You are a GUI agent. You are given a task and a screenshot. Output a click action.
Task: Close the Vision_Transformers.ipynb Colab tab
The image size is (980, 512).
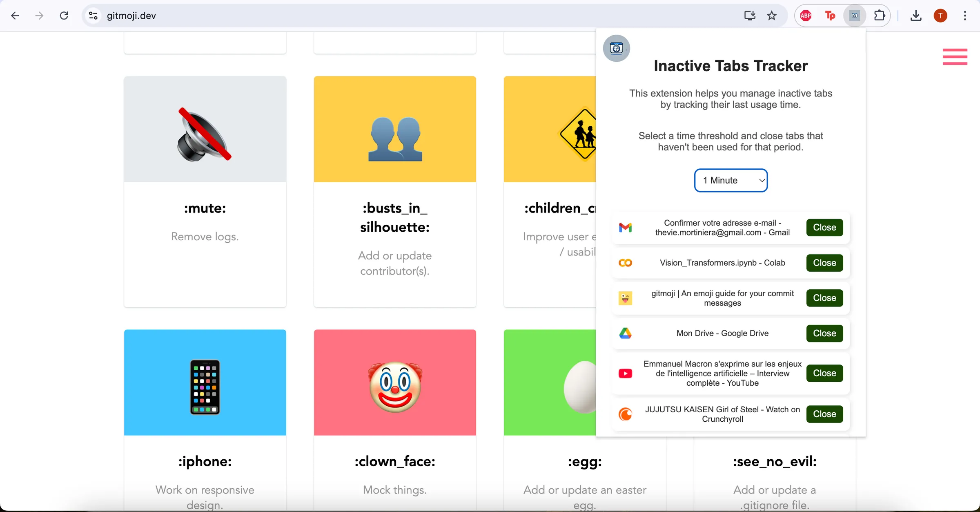(x=824, y=263)
